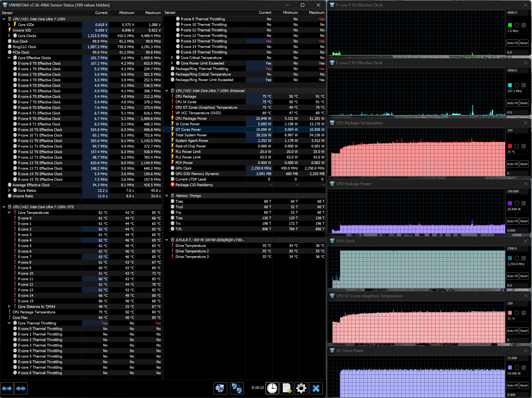Viewport: 532px width, 398px height.
Task: Open the remote network monitoring icon
Action: click(237, 388)
